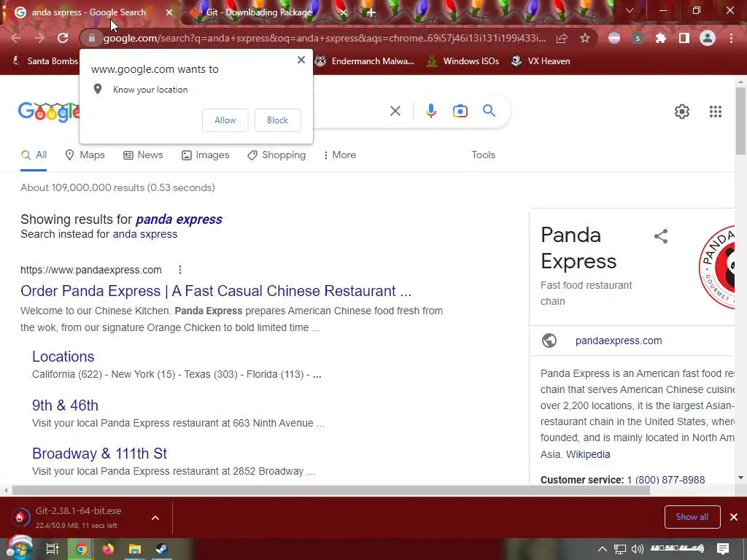The width and height of the screenshot is (747, 560).
Task: Bookmark this page with the star icon
Action: coord(585,38)
